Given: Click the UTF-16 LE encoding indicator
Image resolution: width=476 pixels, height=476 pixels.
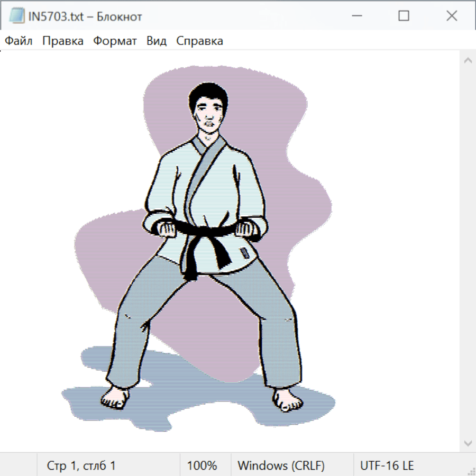Looking at the screenshot, I should click(387, 465).
